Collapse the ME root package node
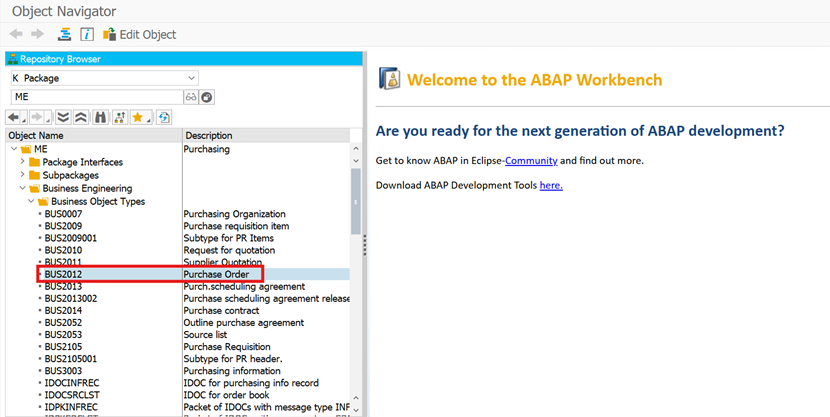 [14, 149]
